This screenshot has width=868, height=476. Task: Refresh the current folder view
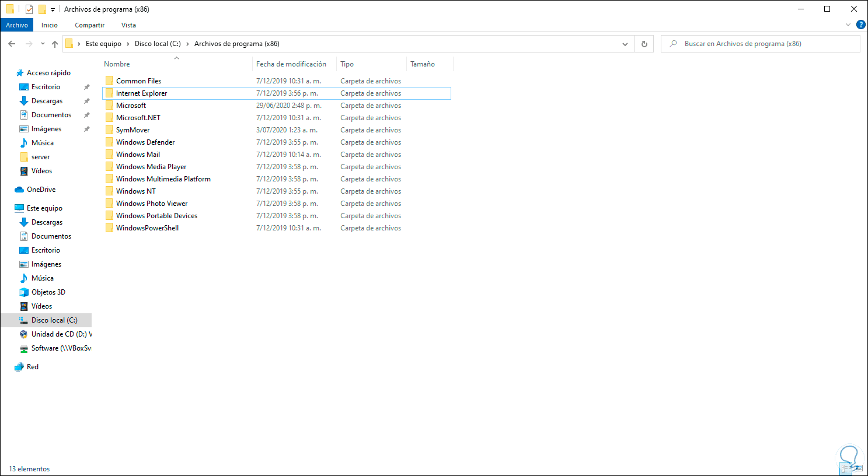[x=644, y=44]
